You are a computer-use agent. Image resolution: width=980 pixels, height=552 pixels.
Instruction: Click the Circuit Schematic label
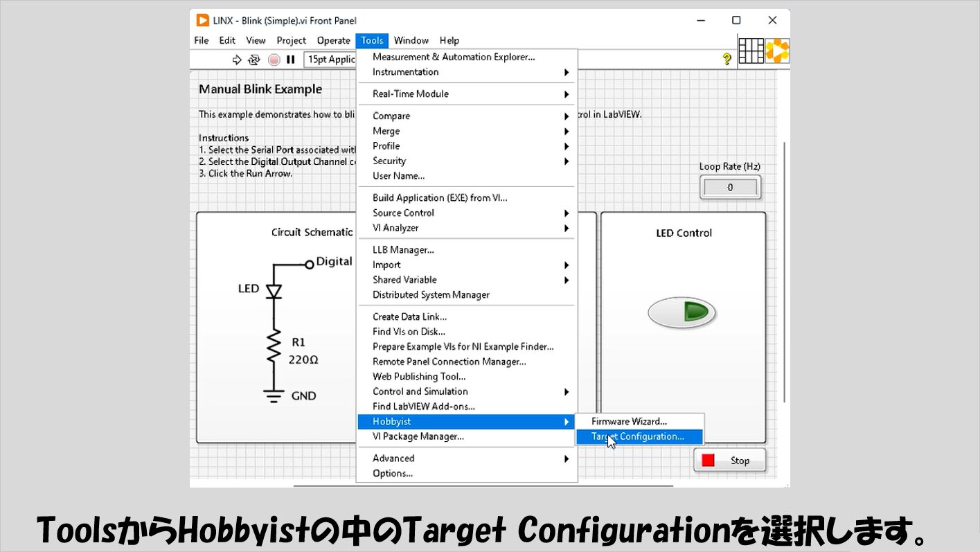pos(312,233)
